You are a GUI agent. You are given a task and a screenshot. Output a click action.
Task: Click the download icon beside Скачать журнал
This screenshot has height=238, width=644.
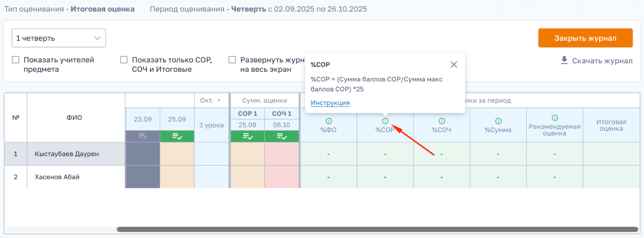click(564, 60)
